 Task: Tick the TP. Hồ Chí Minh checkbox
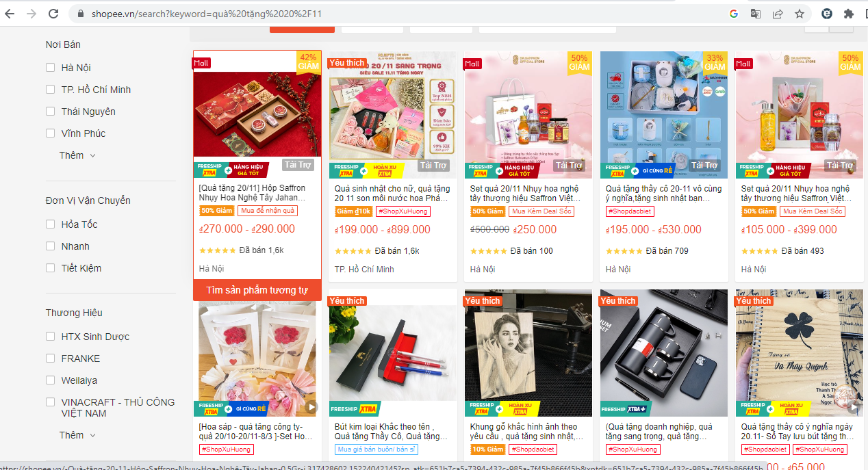[50, 90]
